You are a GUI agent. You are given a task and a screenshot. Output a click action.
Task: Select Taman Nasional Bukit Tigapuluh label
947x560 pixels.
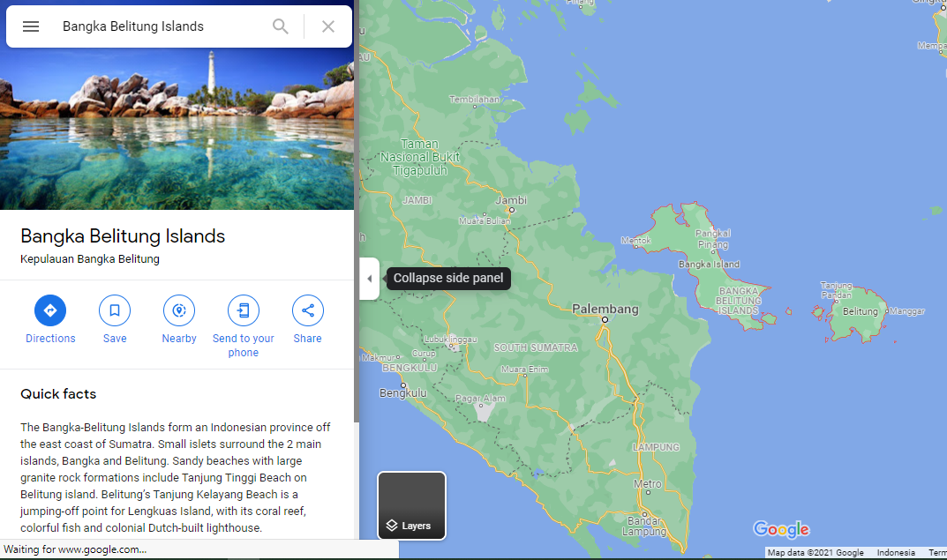420,157
